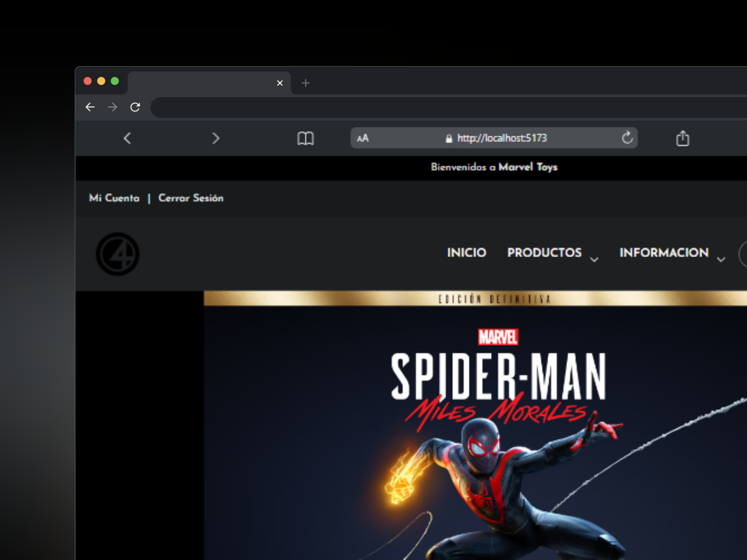Open the bookmarks book icon
This screenshot has width=747, height=560.
(305, 138)
